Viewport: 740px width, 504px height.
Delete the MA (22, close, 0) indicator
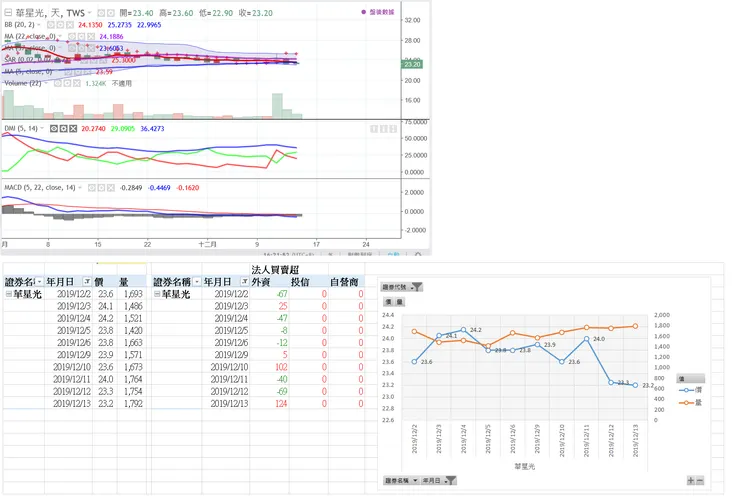pyautogui.click(x=91, y=36)
